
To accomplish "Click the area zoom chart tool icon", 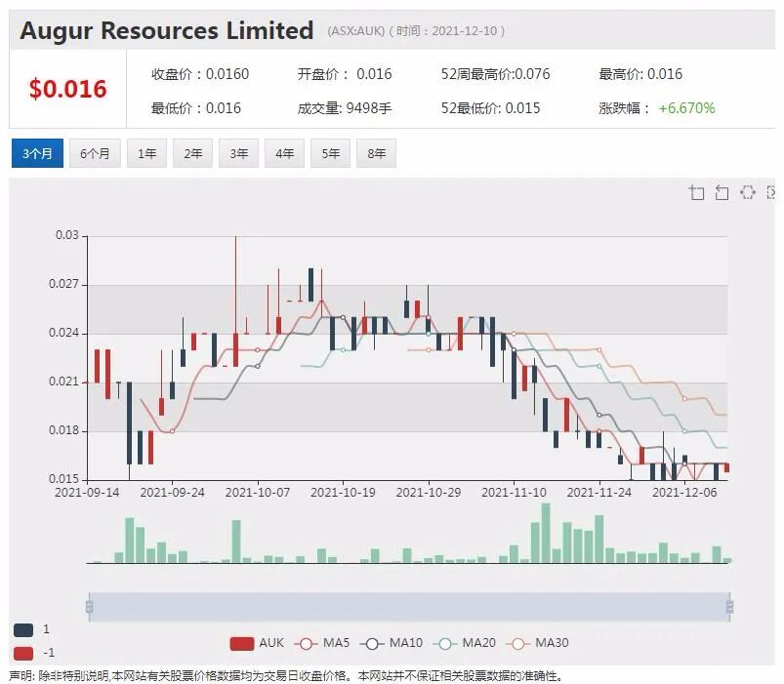I will point(696,192).
